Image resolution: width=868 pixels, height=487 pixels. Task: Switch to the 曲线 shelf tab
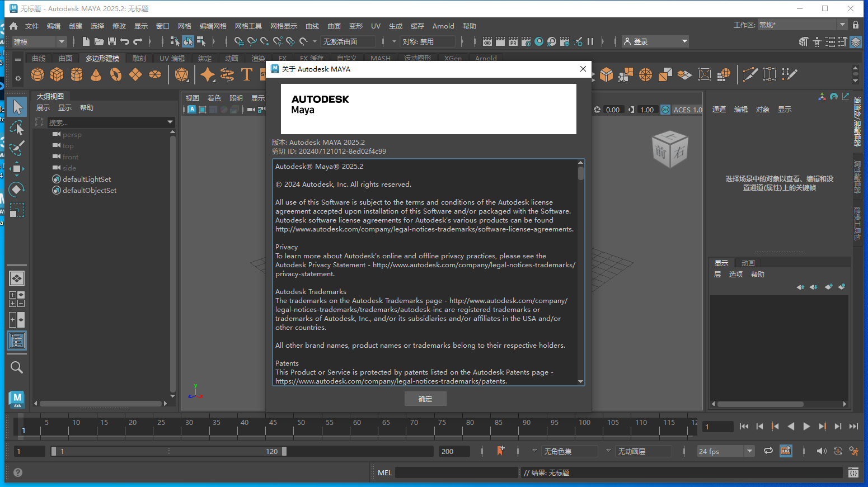[x=39, y=58]
